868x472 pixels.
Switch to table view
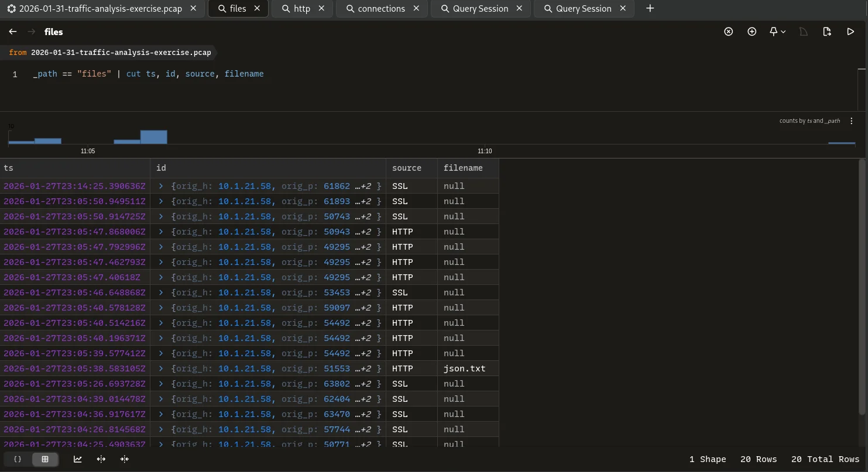pos(45,459)
